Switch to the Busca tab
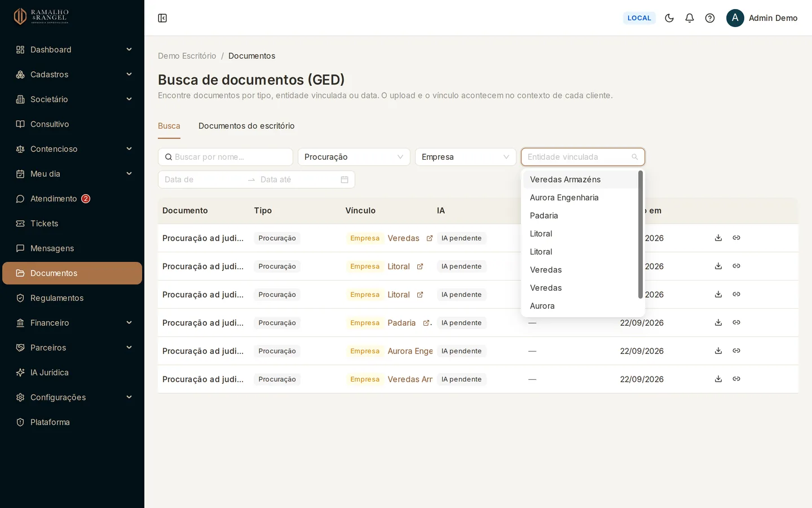This screenshot has height=508, width=812. (169, 126)
